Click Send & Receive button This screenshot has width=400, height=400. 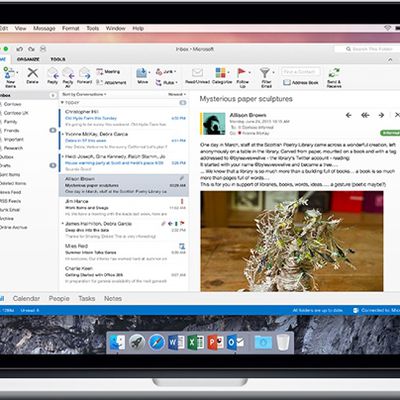(334, 77)
